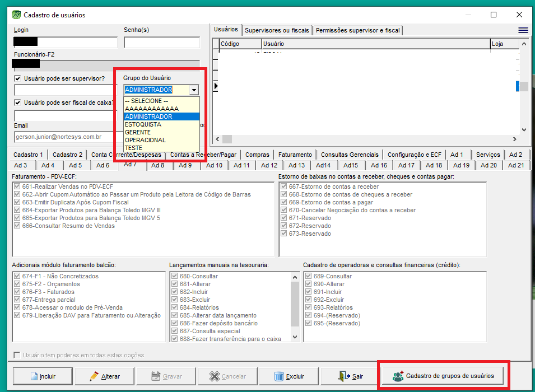The width and height of the screenshot is (535, 392).
Task: Switch to Supervisores ou fiscais tab
Action: click(x=277, y=30)
